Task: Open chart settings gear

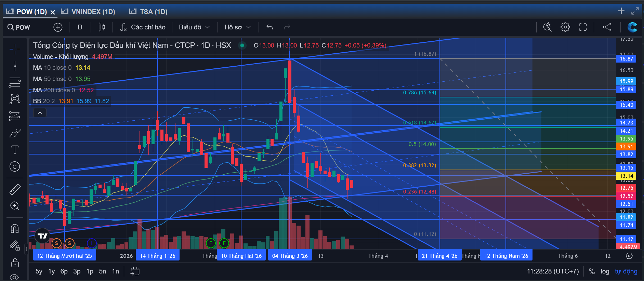Action: [x=565, y=27]
